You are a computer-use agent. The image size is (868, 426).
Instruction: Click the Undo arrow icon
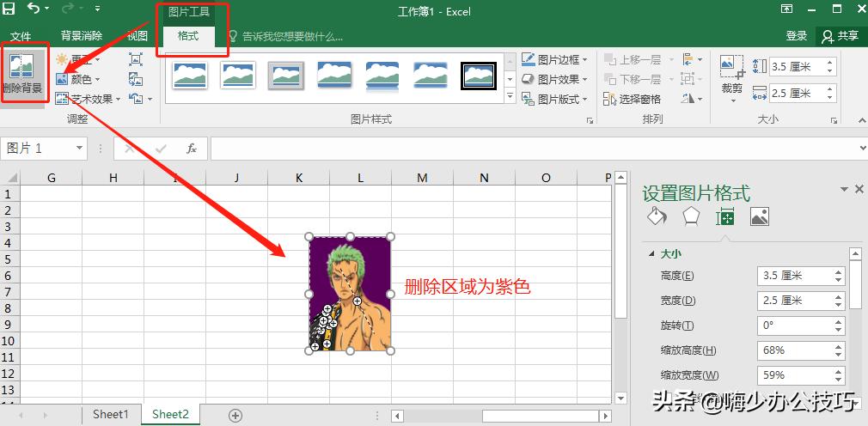34,9
